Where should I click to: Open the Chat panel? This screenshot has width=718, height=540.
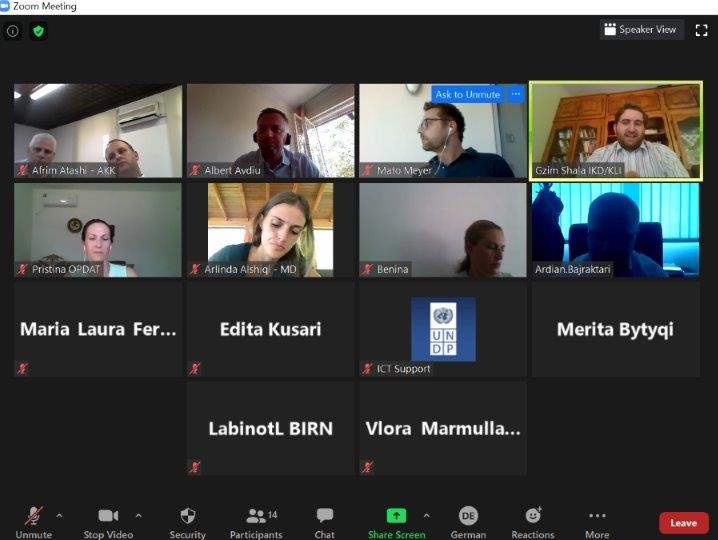[325, 523]
